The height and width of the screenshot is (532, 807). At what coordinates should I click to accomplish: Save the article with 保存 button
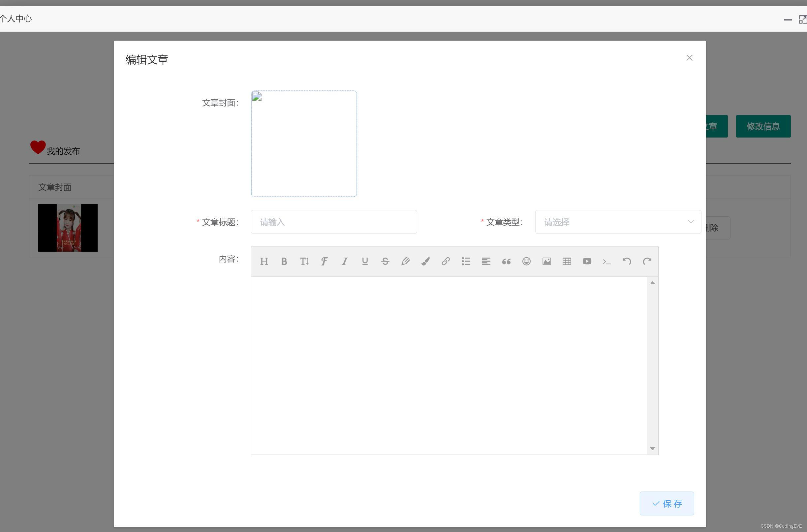coord(667,504)
